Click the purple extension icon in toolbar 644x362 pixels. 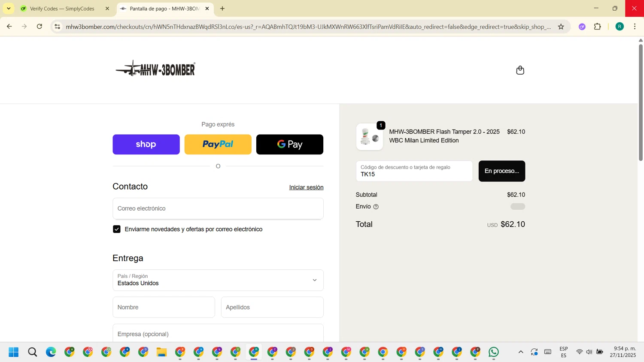pos(582,27)
